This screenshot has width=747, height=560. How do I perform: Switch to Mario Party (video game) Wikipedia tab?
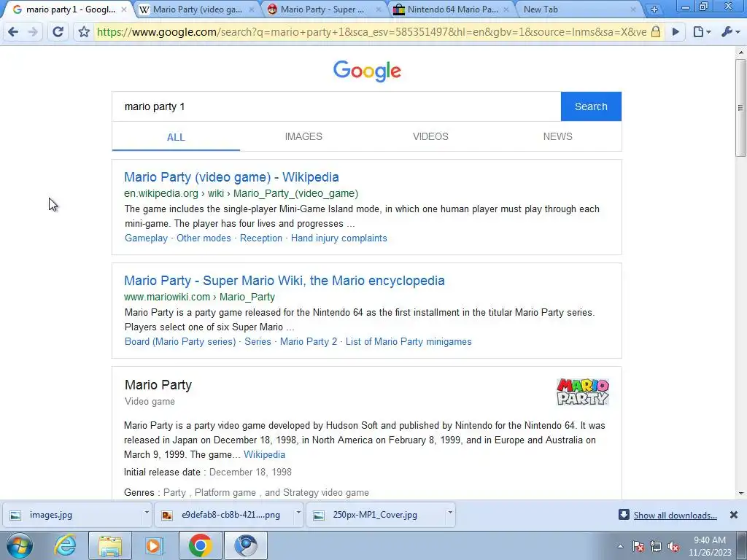pyautogui.click(x=197, y=9)
